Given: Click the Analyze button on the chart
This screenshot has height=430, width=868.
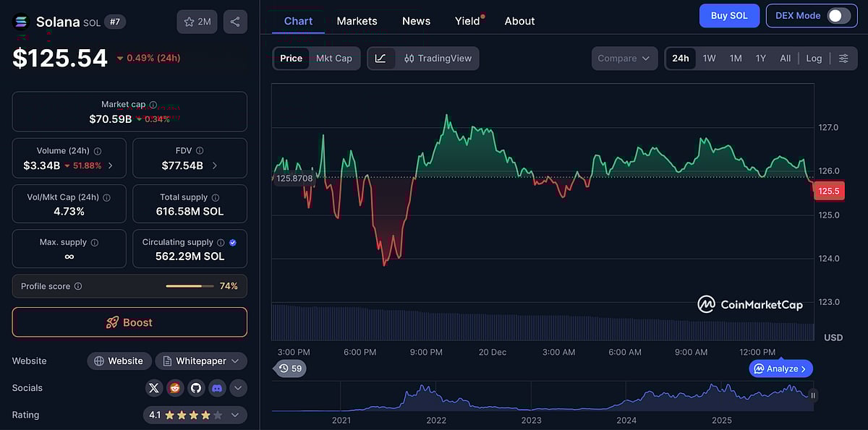Looking at the screenshot, I should point(780,368).
